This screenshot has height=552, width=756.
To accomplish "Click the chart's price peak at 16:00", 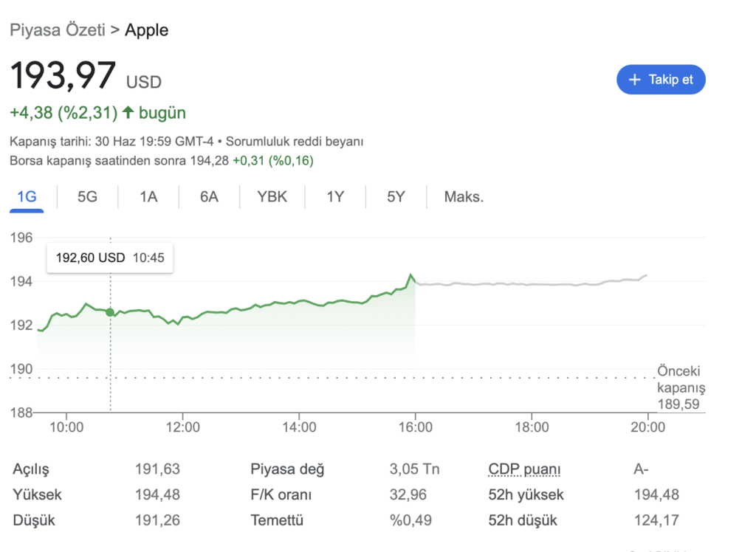I will click(410, 275).
